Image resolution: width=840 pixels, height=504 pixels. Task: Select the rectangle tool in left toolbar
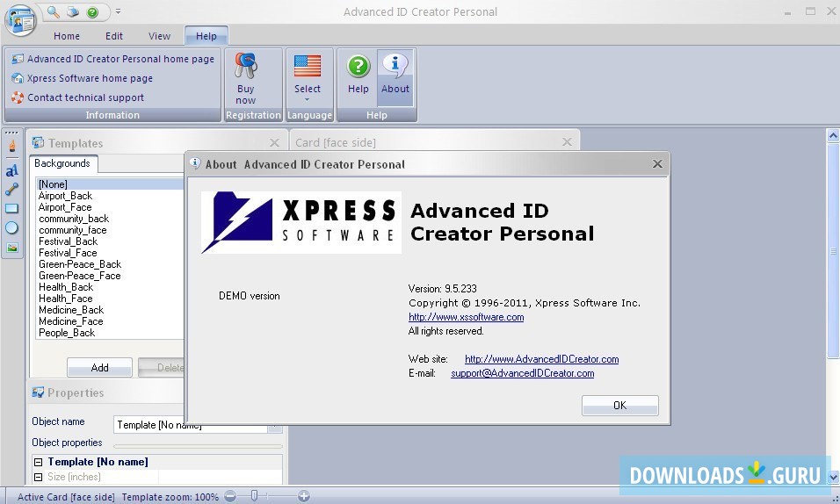point(11,208)
